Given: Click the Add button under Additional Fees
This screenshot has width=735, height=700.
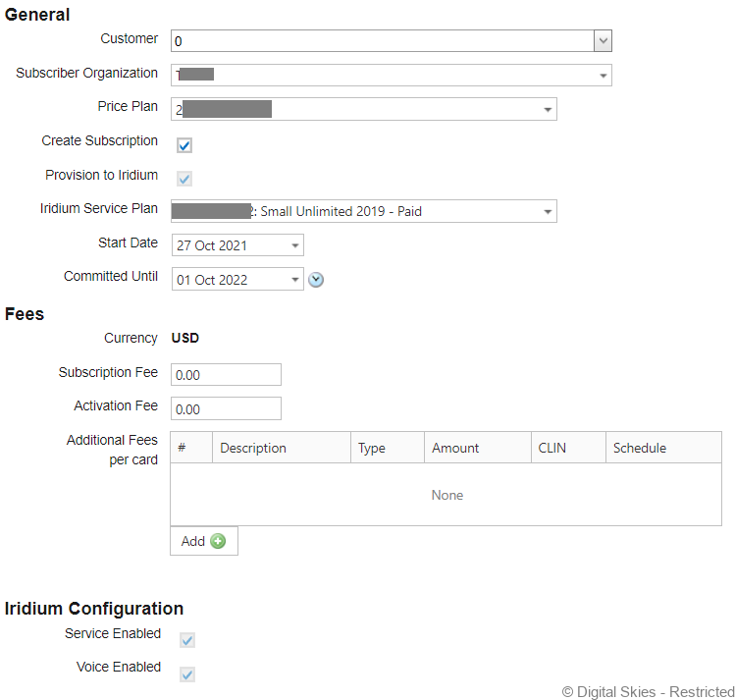Looking at the screenshot, I should (x=203, y=541).
